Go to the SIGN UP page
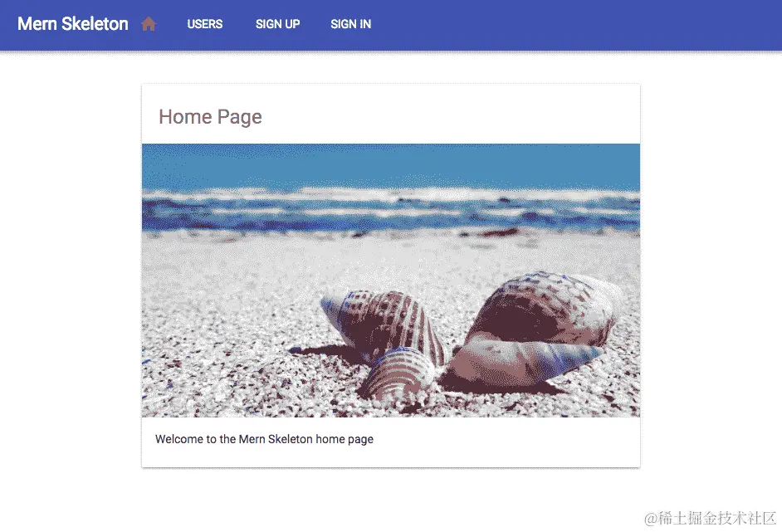This screenshot has width=782, height=532. tap(278, 24)
